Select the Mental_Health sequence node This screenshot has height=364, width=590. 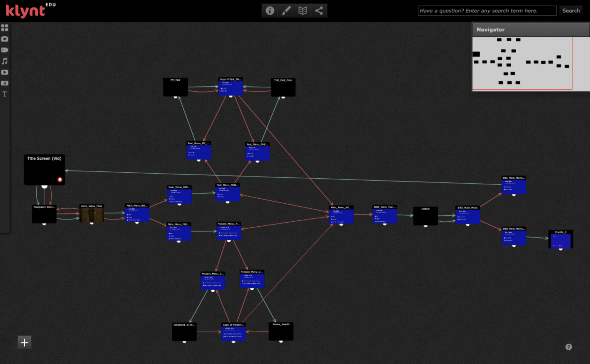[x=281, y=332]
